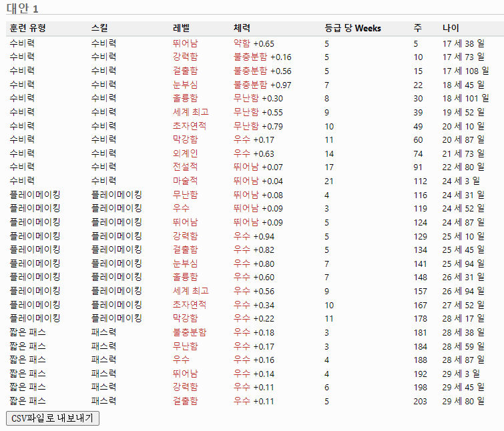The image size is (504, 431).
Task: Click the age cell 29 세 80 일
Action: (463, 401)
